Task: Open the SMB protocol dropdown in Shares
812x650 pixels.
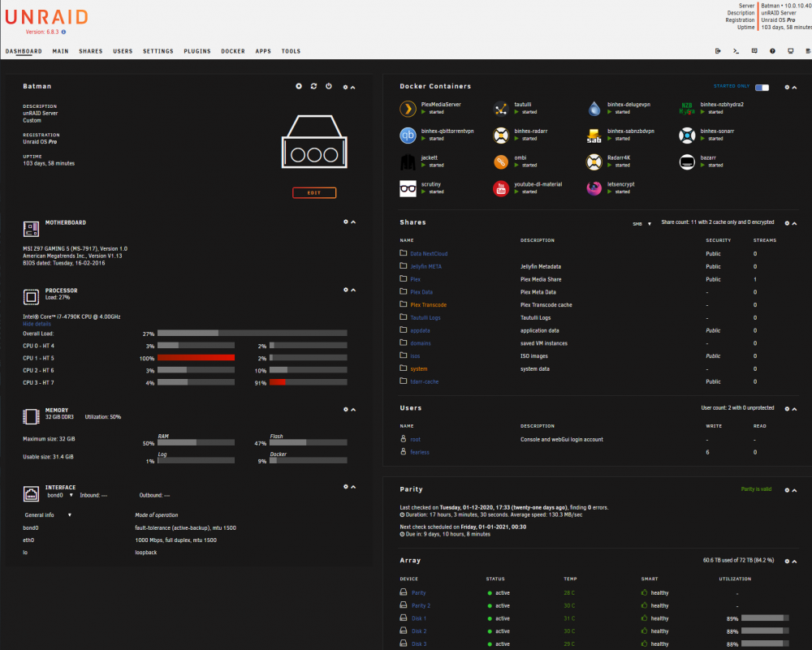Action: 642,224
